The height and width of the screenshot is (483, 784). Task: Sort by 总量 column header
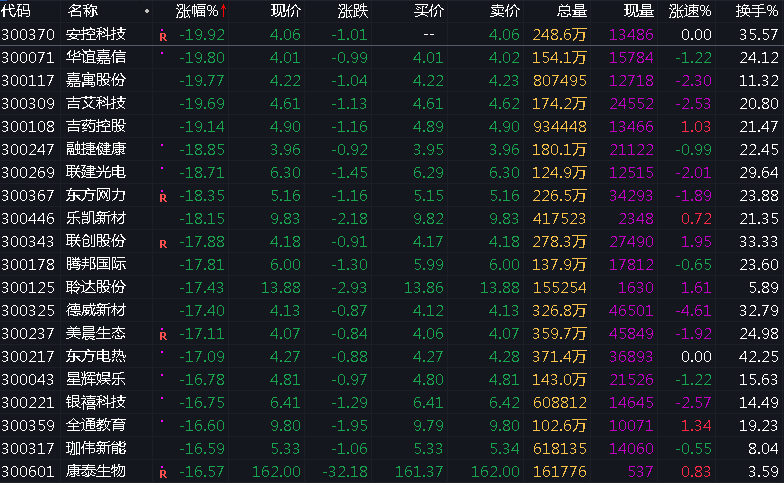point(572,10)
